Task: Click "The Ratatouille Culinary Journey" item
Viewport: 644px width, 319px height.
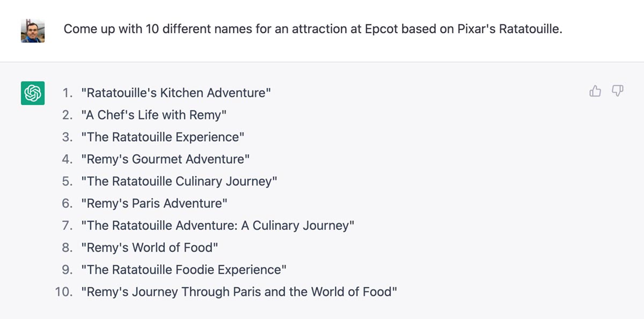Action: 179,181
